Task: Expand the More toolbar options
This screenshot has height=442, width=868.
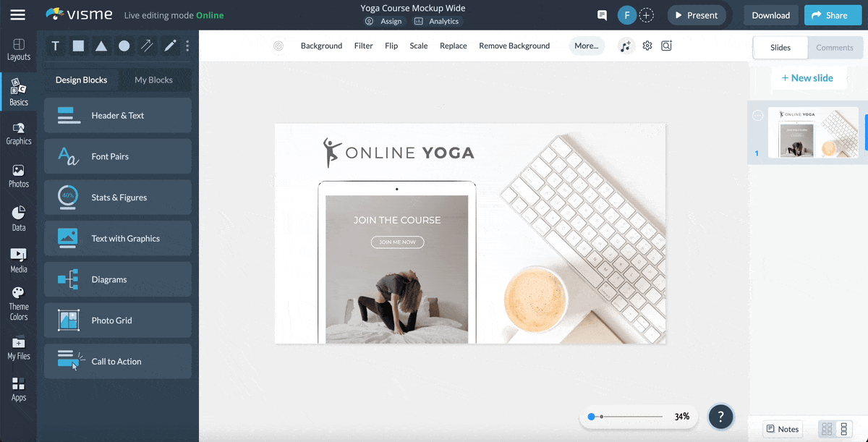Action: pyautogui.click(x=587, y=46)
